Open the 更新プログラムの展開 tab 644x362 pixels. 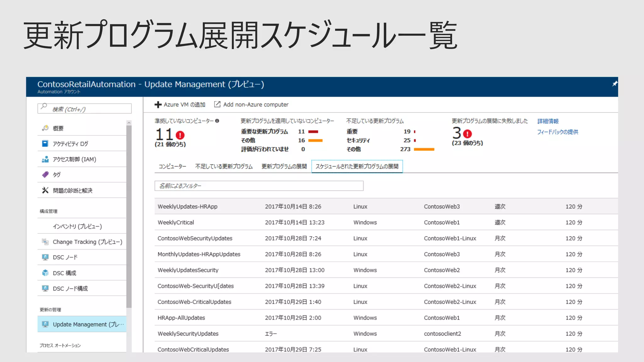[284, 167]
